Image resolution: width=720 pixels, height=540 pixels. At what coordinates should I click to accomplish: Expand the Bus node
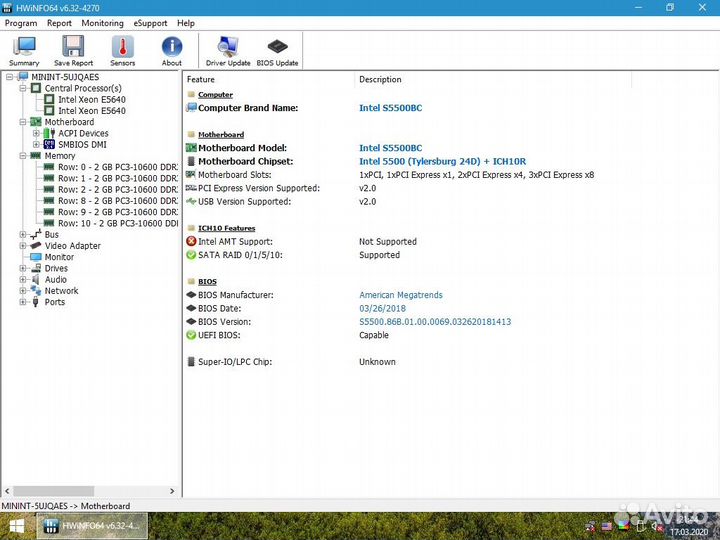22,234
